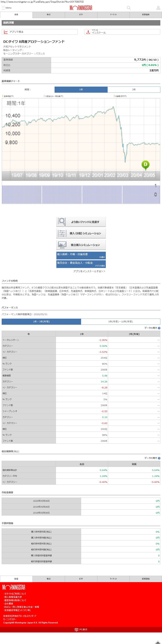Viewport: 162px width, 644px height.
Task: Click the chart icon for アプリで見る
Action: 6,32
